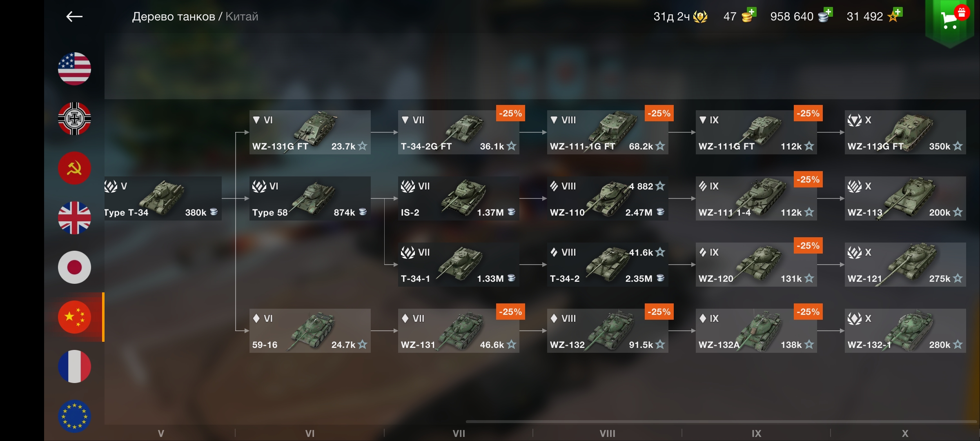This screenshot has height=441, width=980.
Task: Select the Japan flag nation
Action: tap(74, 267)
